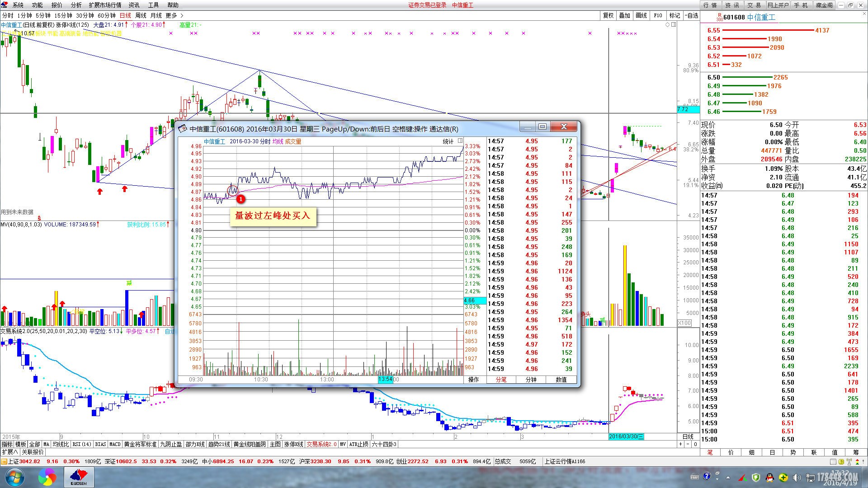This screenshot has width=868, height=488.
Task: Select the 交易系统2.0 indicator tab
Action: pos(321,444)
